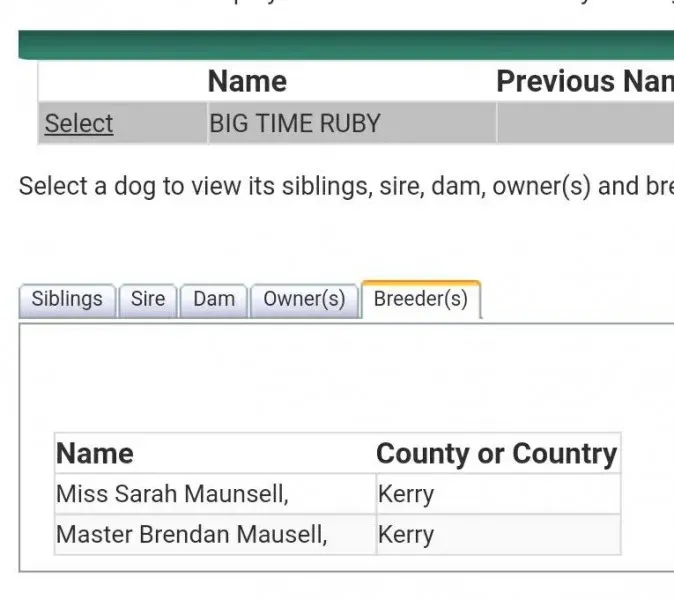Click the BIG TIME RUBY name cell
Screen dimensions: 674x600
(x=295, y=124)
